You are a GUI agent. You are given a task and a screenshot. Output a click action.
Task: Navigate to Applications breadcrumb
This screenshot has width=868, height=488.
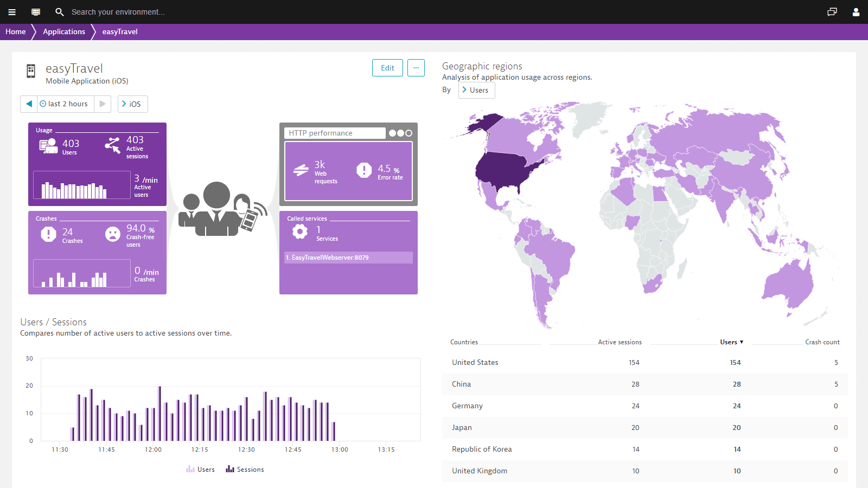point(64,31)
